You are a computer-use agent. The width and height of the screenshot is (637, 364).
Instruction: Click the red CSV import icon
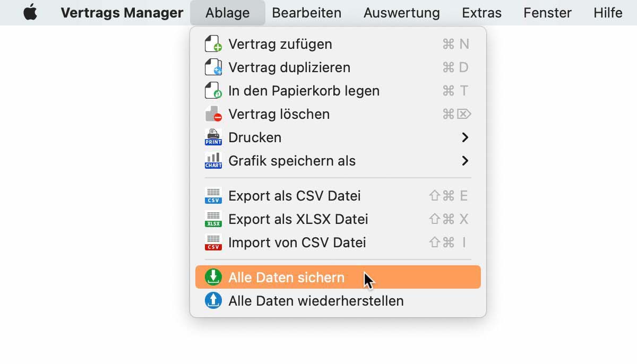pyautogui.click(x=213, y=242)
